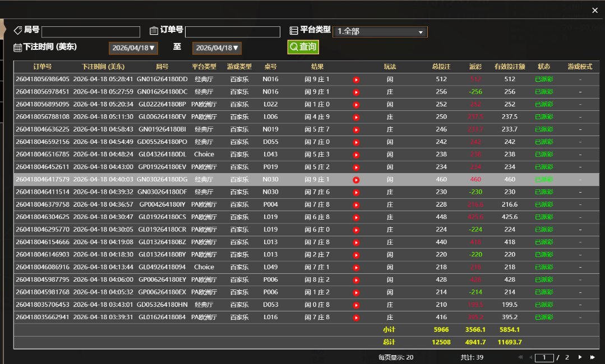Viewport: 605px width, 364px height.
Task: Play replay of highlighted row GN030264180DG
Action: coord(356,180)
